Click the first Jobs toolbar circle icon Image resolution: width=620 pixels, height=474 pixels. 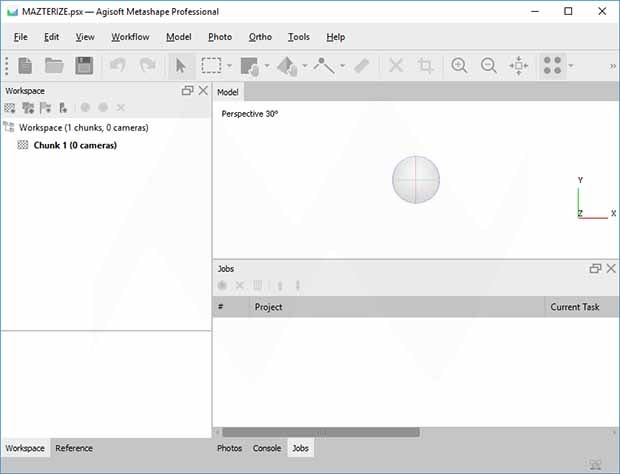point(222,285)
